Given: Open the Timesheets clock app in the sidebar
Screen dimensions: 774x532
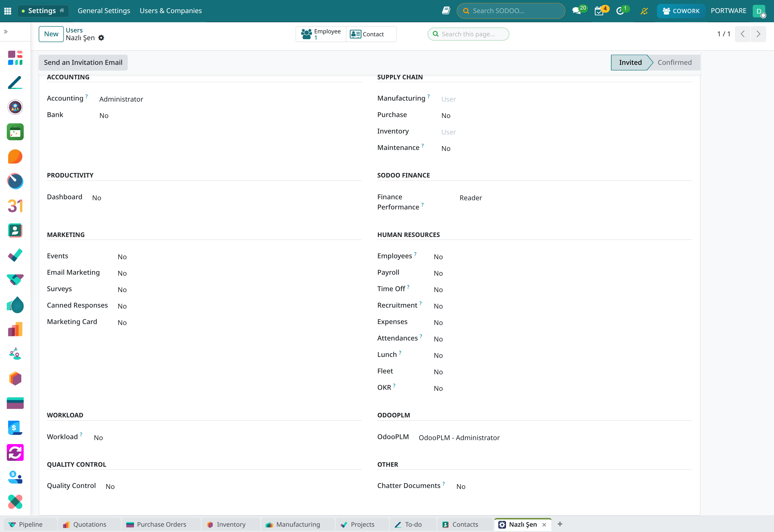Looking at the screenshot, I should [x=15, y=181].
